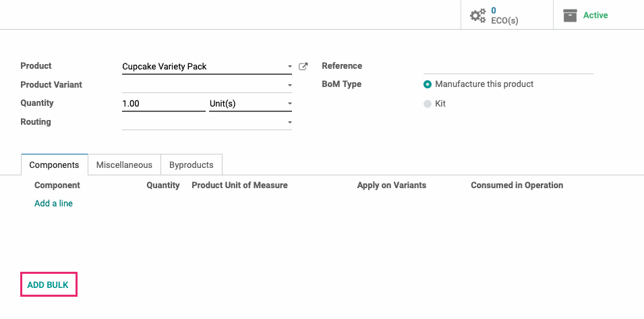644x319 pixels.
Task: Expand the Product dropdown arrow
Action: tap(289, 67)
